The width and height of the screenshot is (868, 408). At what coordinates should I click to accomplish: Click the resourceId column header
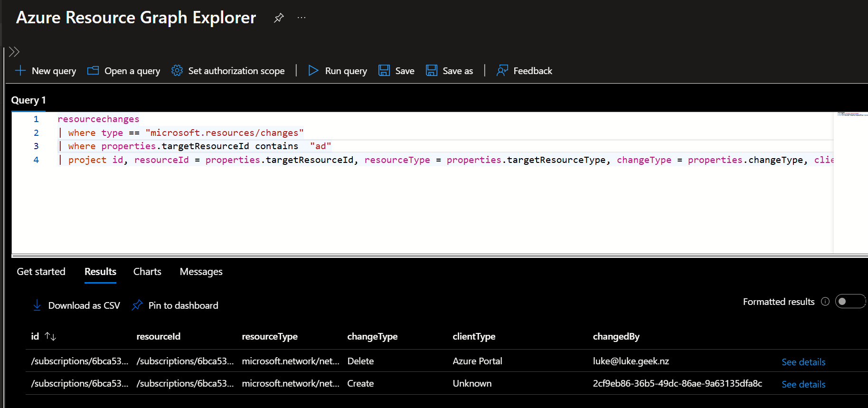[x=159, y=336]
